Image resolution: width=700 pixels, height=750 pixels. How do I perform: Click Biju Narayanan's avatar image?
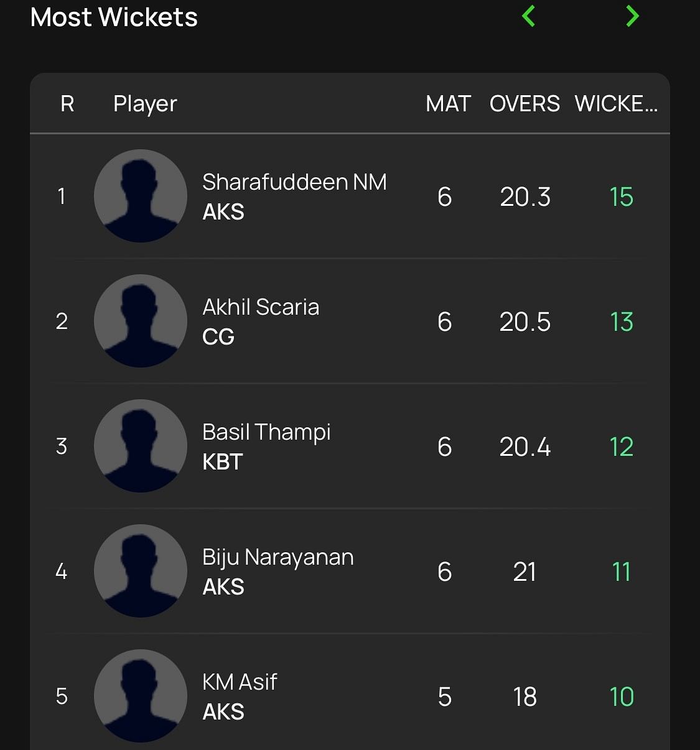[141, 571]
